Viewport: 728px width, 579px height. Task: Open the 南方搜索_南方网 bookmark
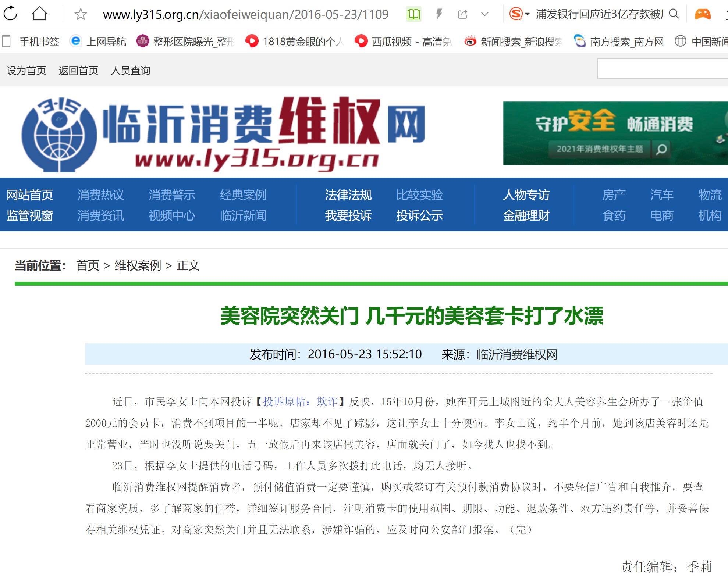[619, 42]
